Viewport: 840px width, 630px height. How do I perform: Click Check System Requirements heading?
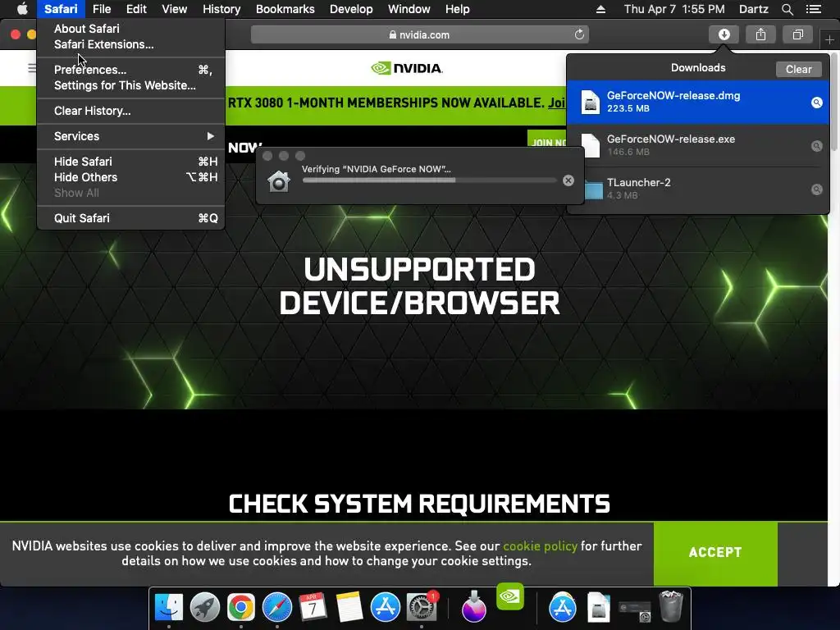tap(419, 504)
